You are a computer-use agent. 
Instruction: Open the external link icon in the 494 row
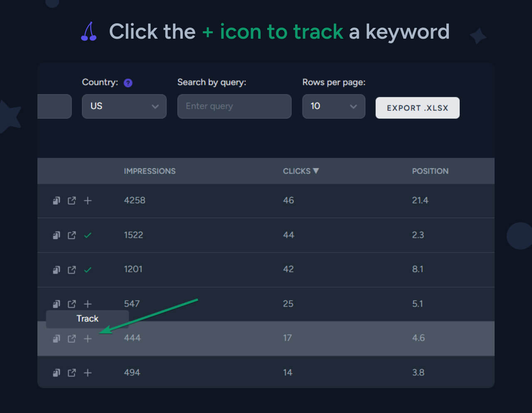click(x=72, y=373)
